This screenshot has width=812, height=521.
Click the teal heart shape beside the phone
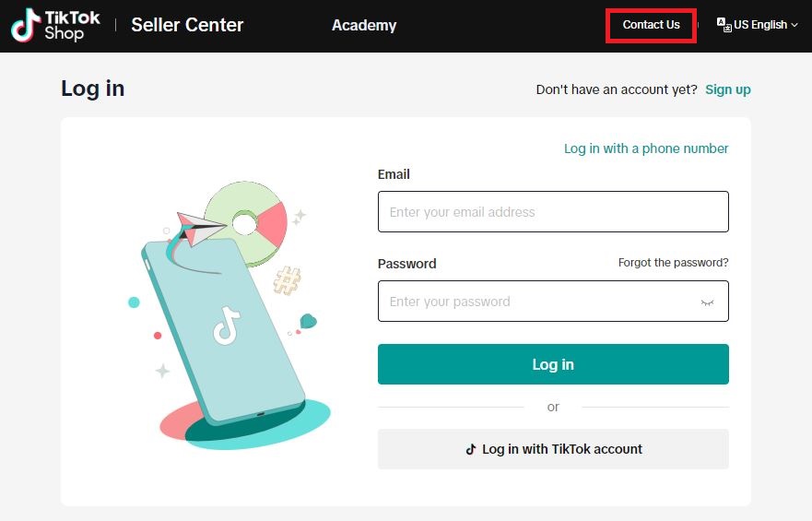pyautogui.click(x=308, y=322)
